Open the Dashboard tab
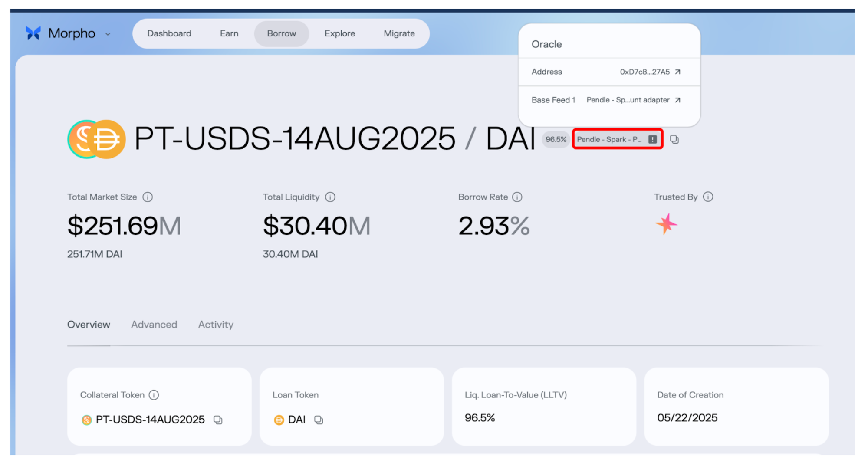The image size is (868, 466). point(169,33)
